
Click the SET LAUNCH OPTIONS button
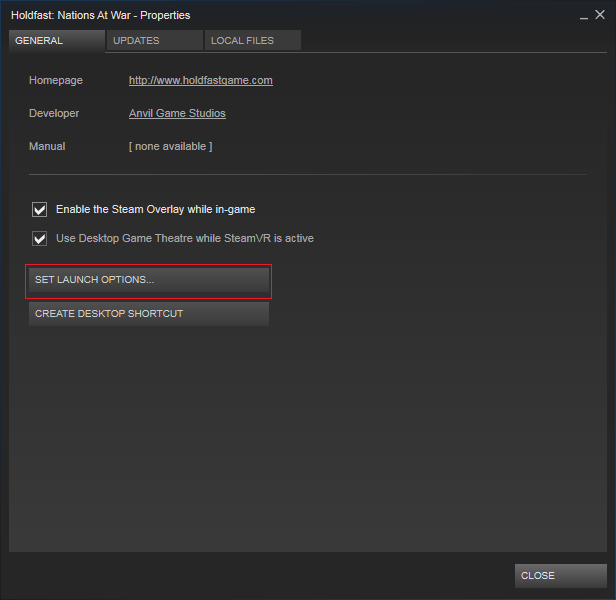point(149,280)
